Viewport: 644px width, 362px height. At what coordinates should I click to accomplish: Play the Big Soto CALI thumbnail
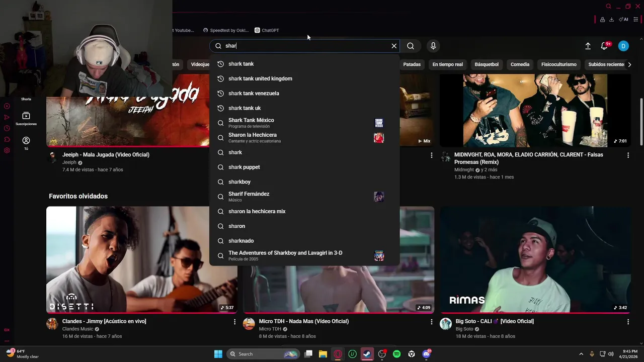(x=535, y=260)
